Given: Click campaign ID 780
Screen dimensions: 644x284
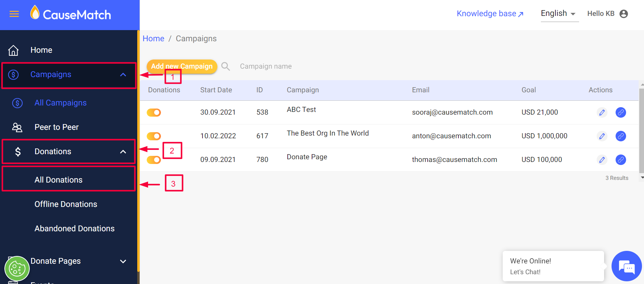Looking at the screenshot, I should tap(262, 160).
